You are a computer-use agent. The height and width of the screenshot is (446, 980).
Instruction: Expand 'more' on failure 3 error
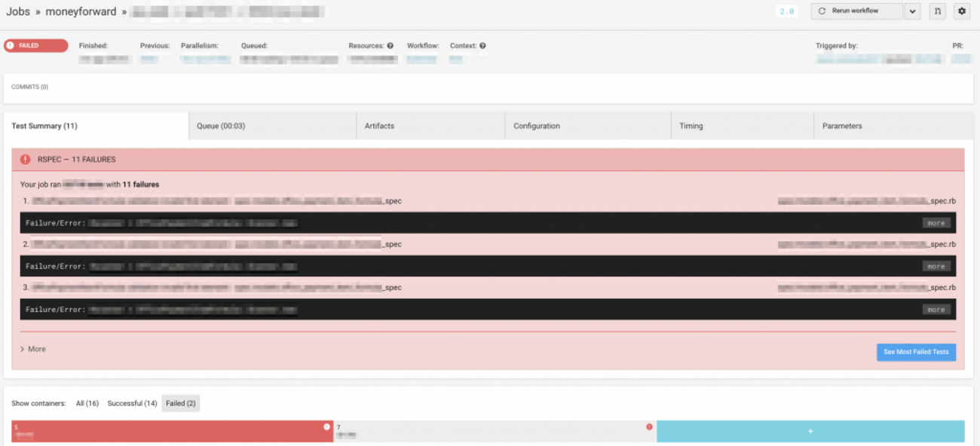click(x=936, y=310)
